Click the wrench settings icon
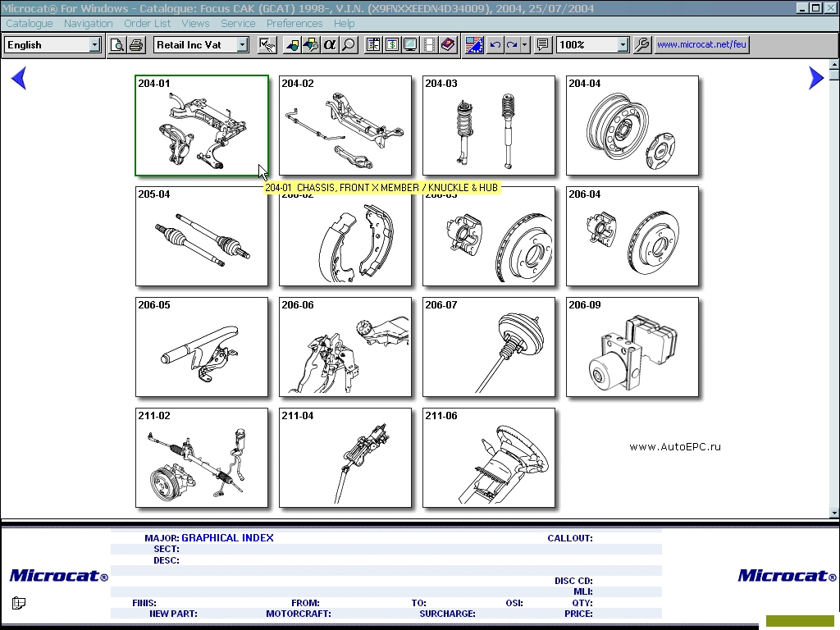840x630 pixels. tap(641, 45)
